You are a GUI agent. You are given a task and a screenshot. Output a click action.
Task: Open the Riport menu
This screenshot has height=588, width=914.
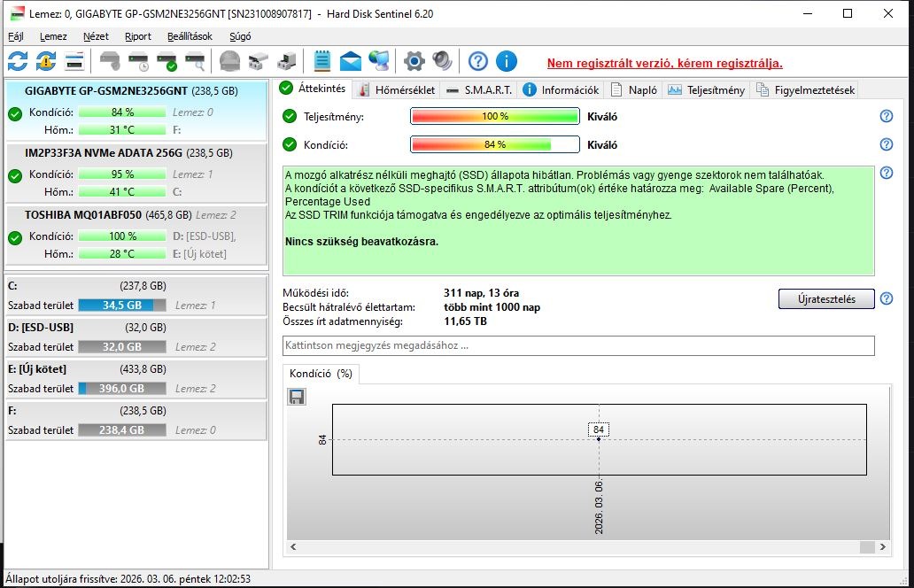click(137, 36)
